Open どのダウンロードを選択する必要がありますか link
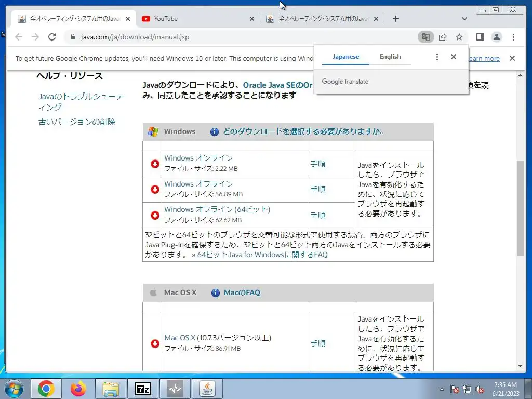Image resolution: width=532 pixels, height=399 pixels. 303,131
